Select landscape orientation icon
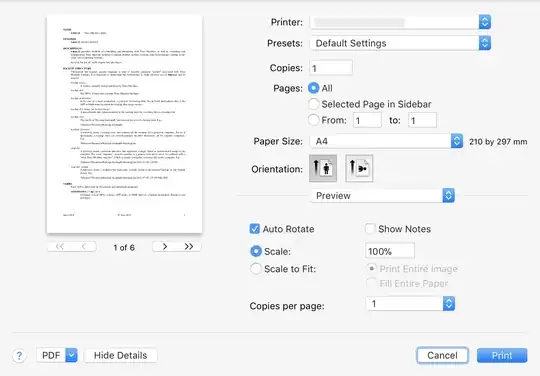Image resolution: width=540 pixels, height=376 pixels. (x=359, y=168)
